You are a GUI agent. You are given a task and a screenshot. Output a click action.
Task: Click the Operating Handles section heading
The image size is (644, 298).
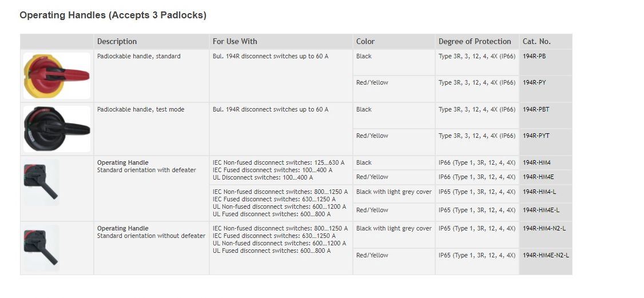pos(113,15)
